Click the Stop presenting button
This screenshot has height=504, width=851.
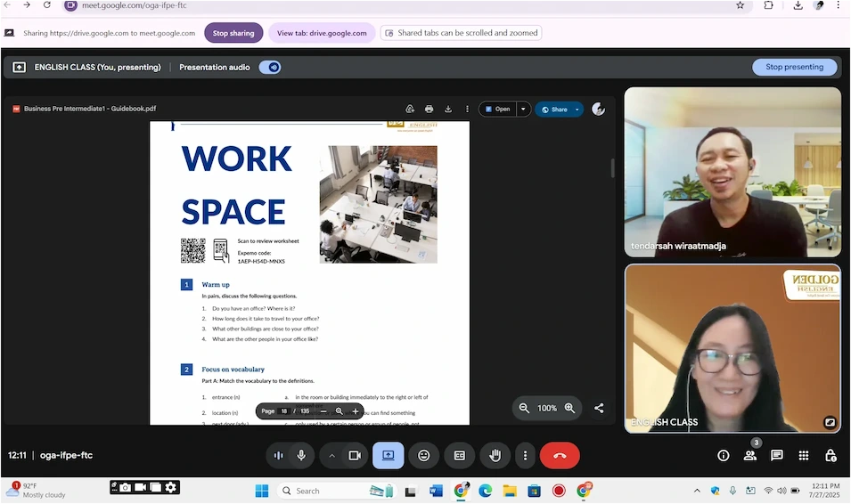795,67
